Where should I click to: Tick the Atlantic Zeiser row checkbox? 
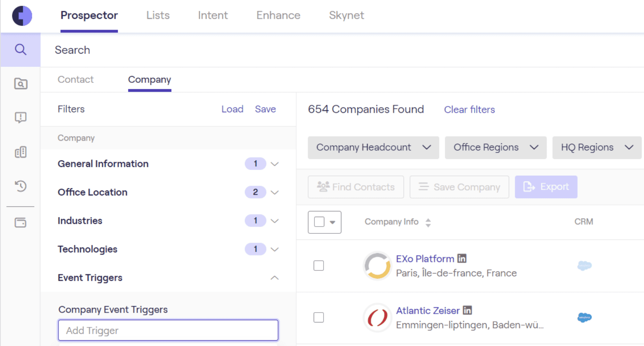point(319,317)
